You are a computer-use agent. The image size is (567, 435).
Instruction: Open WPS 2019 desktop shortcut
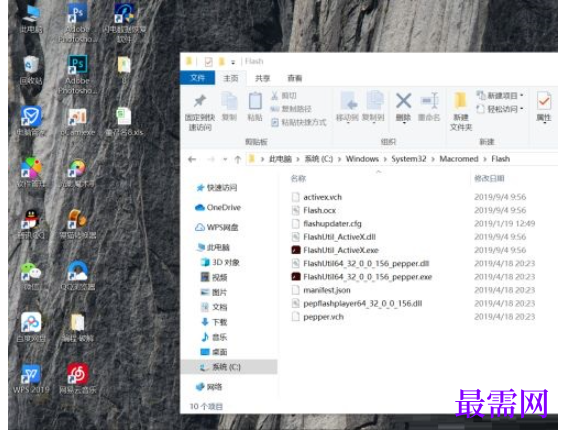(x=31, y=379)
